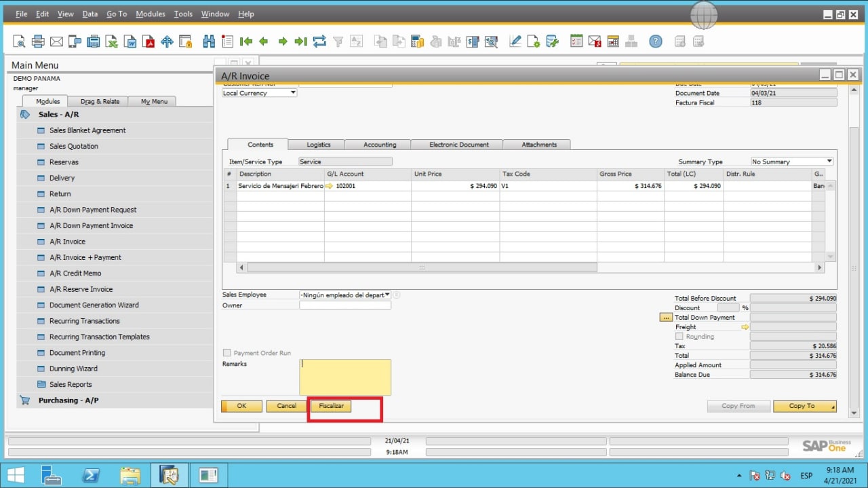Click items table vertical scrollbar
This screenshot has height=488, width=868.
pos(831,221)
